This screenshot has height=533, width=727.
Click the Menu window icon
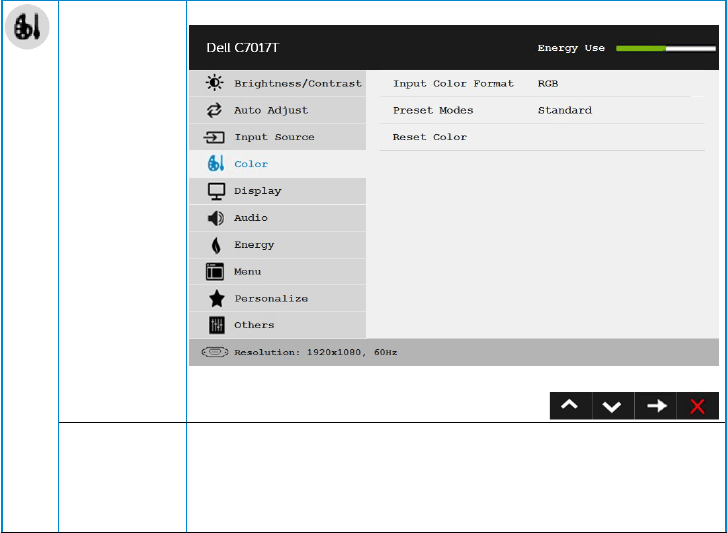[x=215, y=272]
